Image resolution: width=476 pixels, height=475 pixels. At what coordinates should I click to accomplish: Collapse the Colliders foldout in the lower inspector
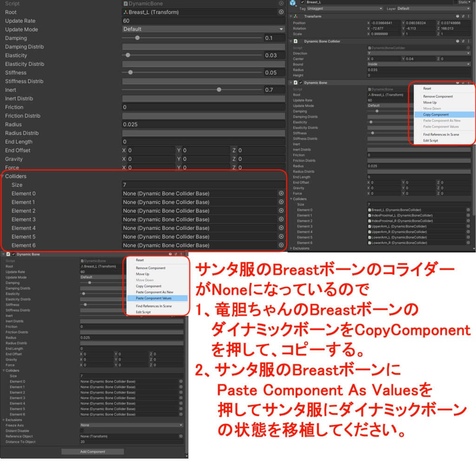coord(4,370)
